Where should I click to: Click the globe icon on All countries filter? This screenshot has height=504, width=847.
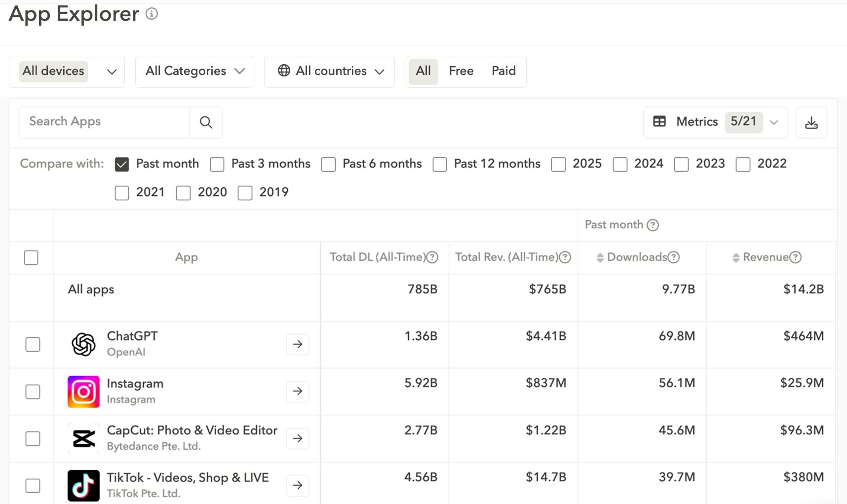point(284,71)
